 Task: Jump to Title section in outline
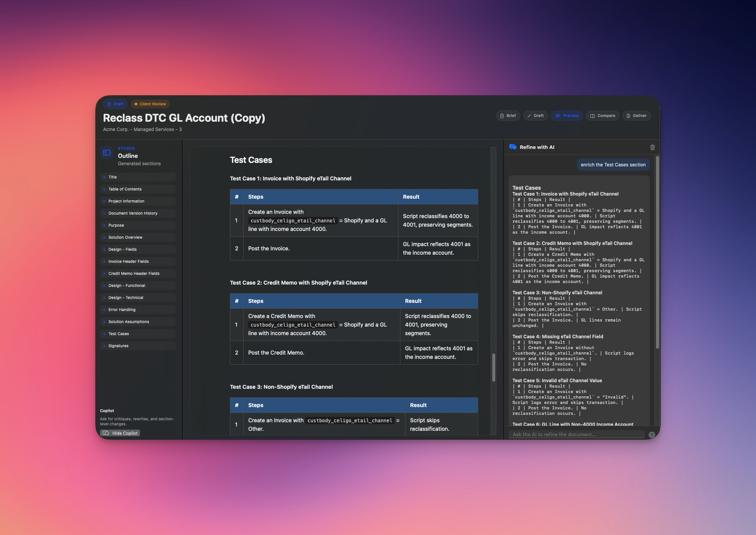click(138, 177)
